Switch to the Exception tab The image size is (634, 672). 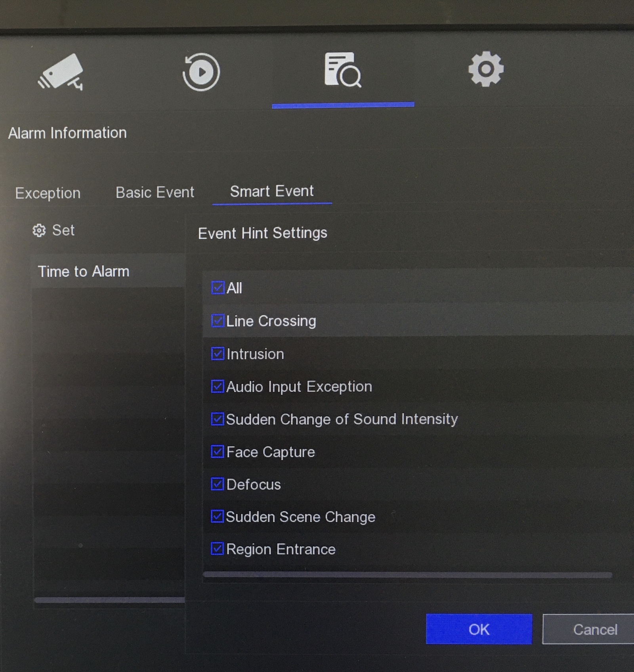[48, 193]
